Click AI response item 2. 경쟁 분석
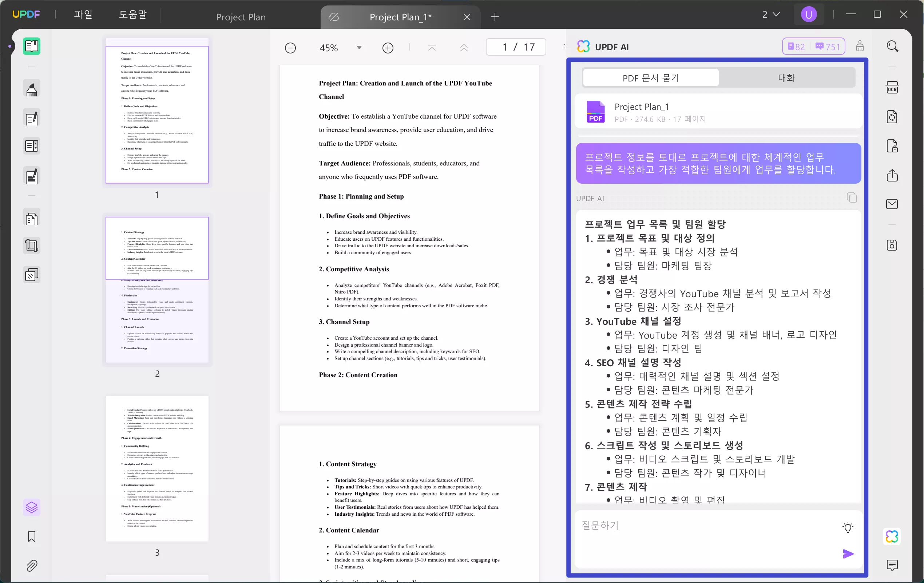The width and height of the screenshot is (924, 583). click(611, 279)
